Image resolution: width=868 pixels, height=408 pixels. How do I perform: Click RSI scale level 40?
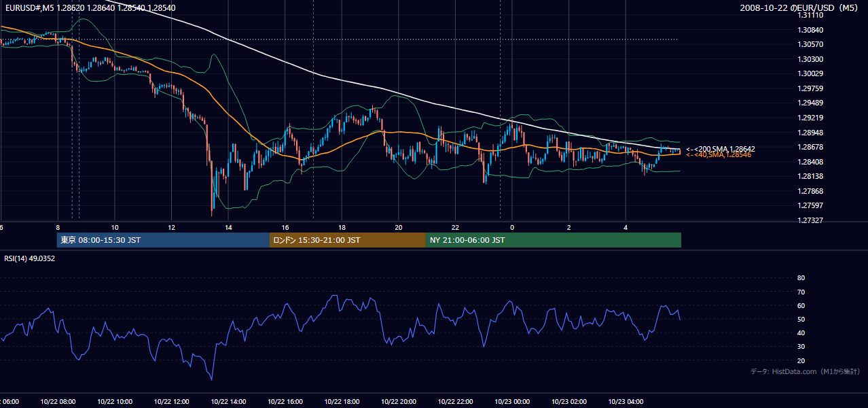click(801, 333)
